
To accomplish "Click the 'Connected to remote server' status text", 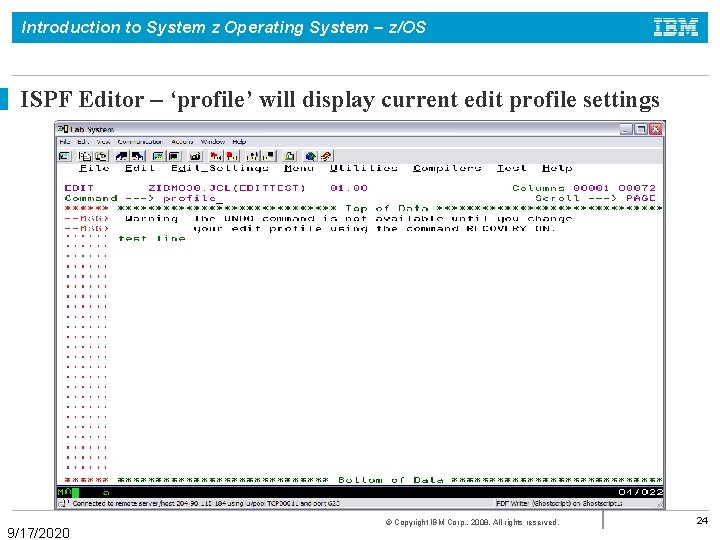I will click(x=206, y=504).
